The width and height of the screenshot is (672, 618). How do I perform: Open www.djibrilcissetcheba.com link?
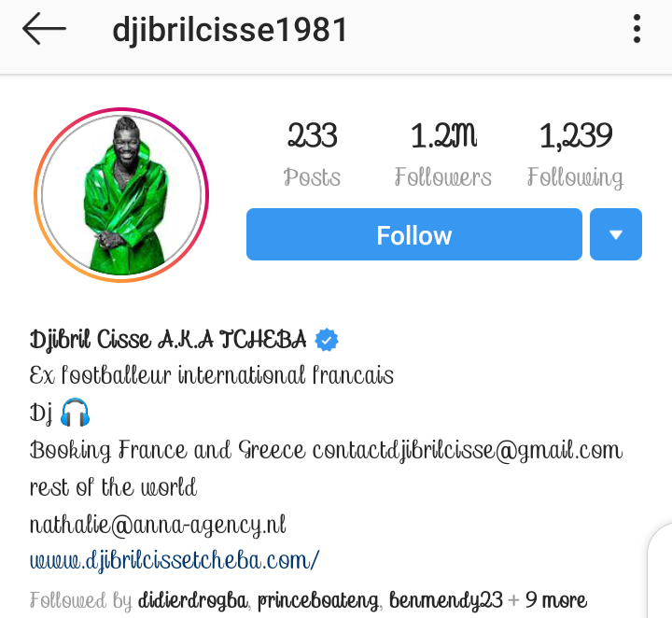click(175, 560)
